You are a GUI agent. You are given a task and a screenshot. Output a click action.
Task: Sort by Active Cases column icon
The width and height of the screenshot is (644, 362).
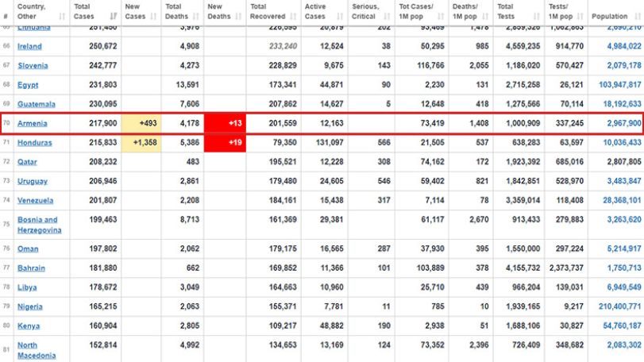(x=340, y=17)
